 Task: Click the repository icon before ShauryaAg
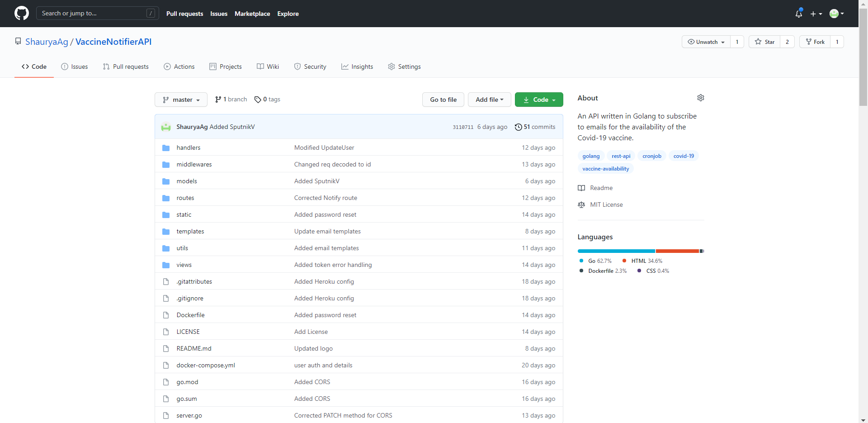coord(18,41)
